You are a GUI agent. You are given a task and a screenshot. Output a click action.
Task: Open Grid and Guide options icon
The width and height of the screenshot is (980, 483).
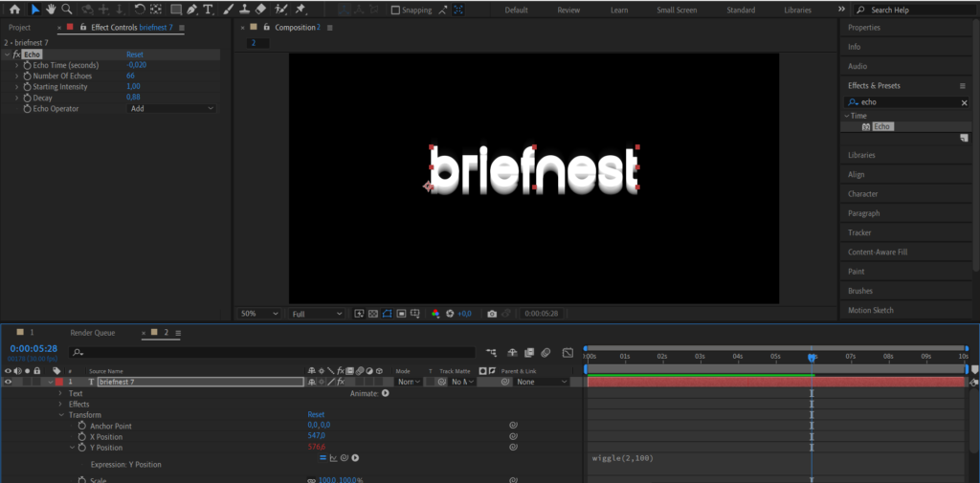pos(414,314)
